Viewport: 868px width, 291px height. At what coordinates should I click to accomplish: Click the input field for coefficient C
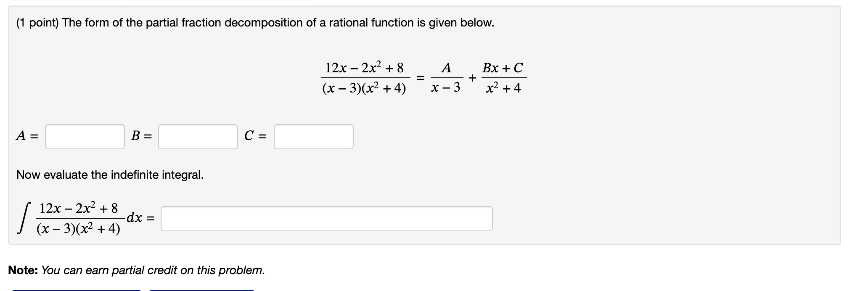coord(313,135)
